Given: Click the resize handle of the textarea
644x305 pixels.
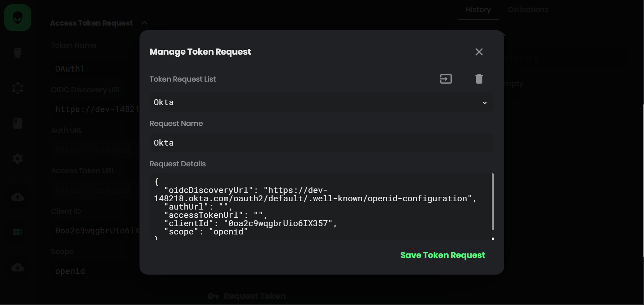Looking at the screenshot, I should pos(492,238).
